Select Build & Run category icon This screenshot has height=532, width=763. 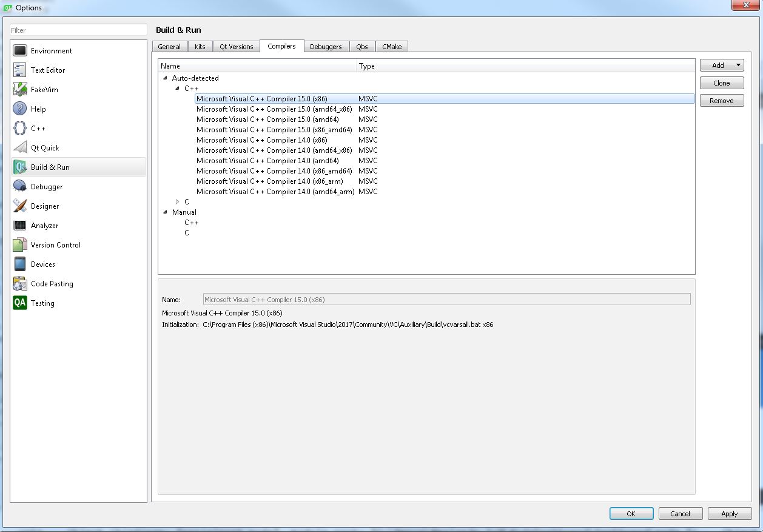pos(20,167)
